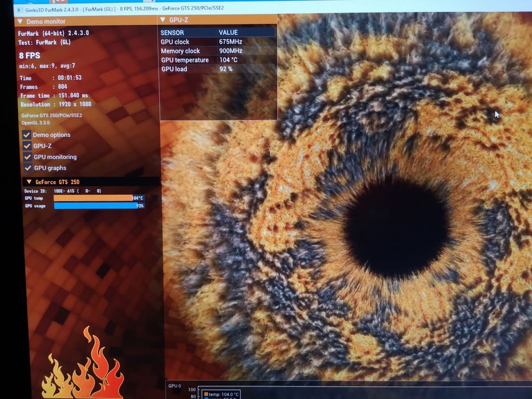Click the Frames 804 line

coord(43,87)
